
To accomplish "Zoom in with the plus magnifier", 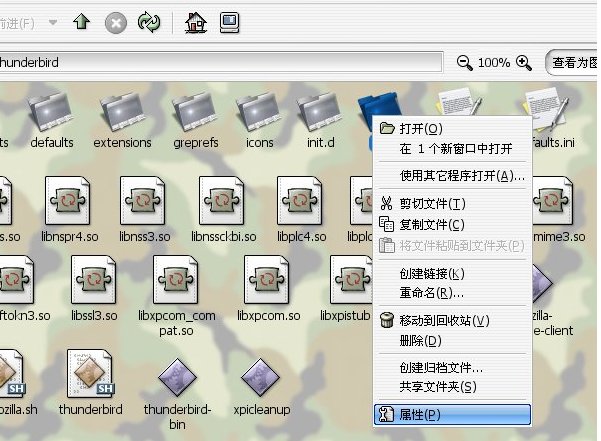I will (524, 62).
